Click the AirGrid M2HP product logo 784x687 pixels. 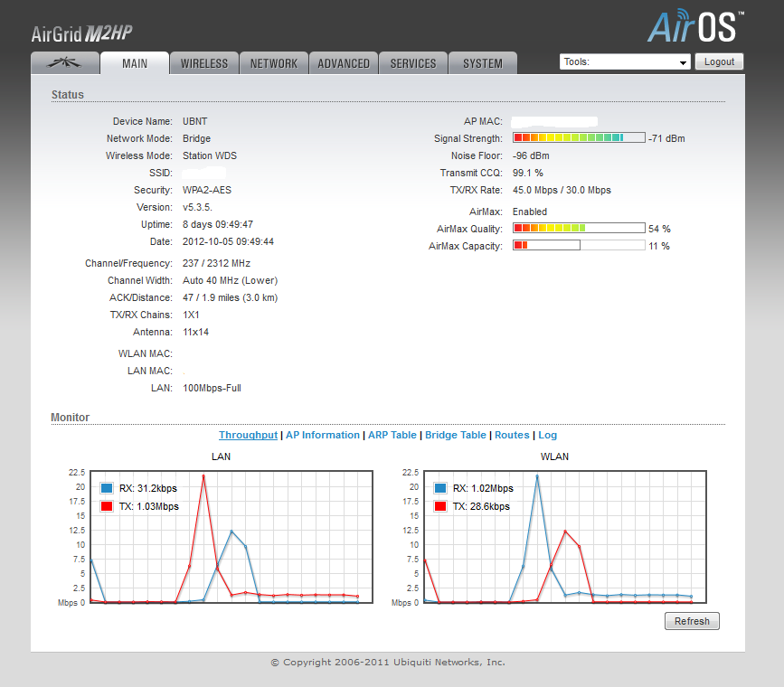point(82,33)
